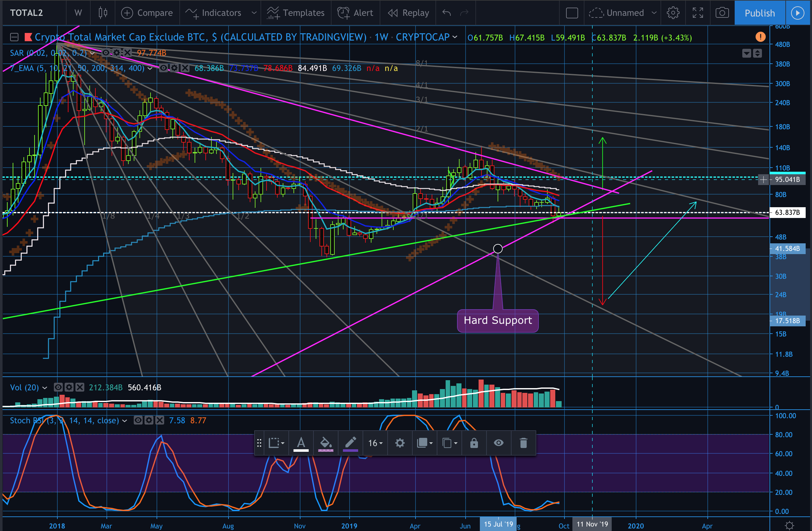This screenshot has height=531, width=812.
Task: Take a chart snapshot with camera icon
Action: point(722,13)
